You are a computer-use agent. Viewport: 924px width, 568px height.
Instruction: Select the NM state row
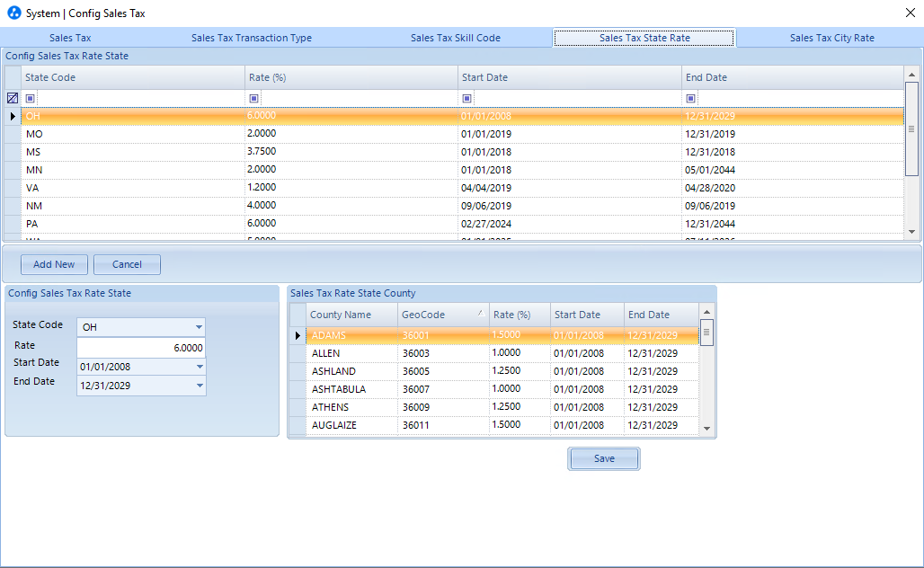click(x=463, y=206)
